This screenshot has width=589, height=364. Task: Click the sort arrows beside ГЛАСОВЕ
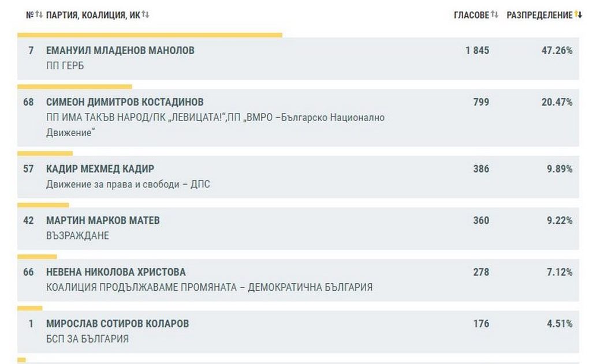[494, 15]
